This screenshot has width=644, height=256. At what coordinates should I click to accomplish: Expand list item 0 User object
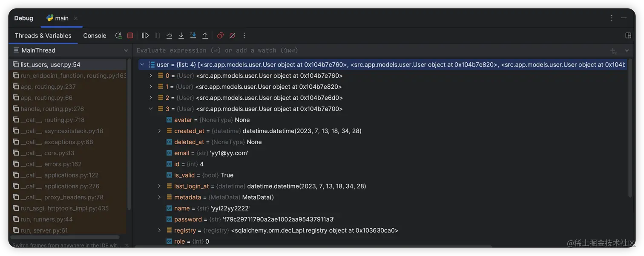pos(151,76)
